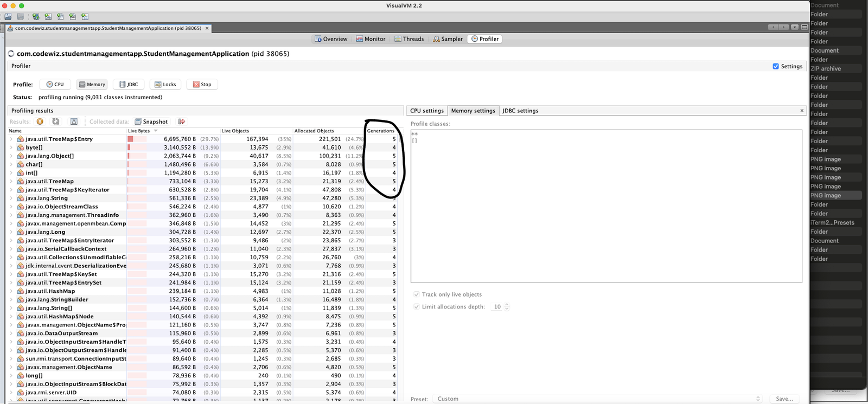Uncheck the Settings checkbox

(776, 66)
